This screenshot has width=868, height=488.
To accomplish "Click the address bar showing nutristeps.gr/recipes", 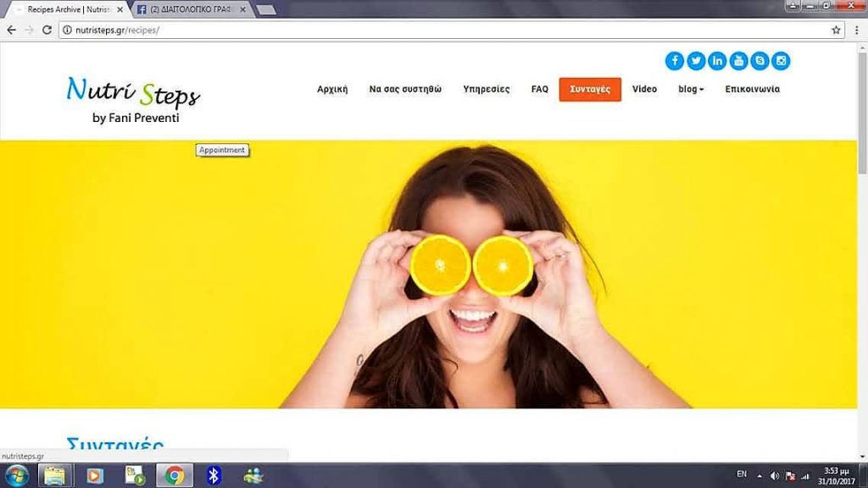I will 424,30.
